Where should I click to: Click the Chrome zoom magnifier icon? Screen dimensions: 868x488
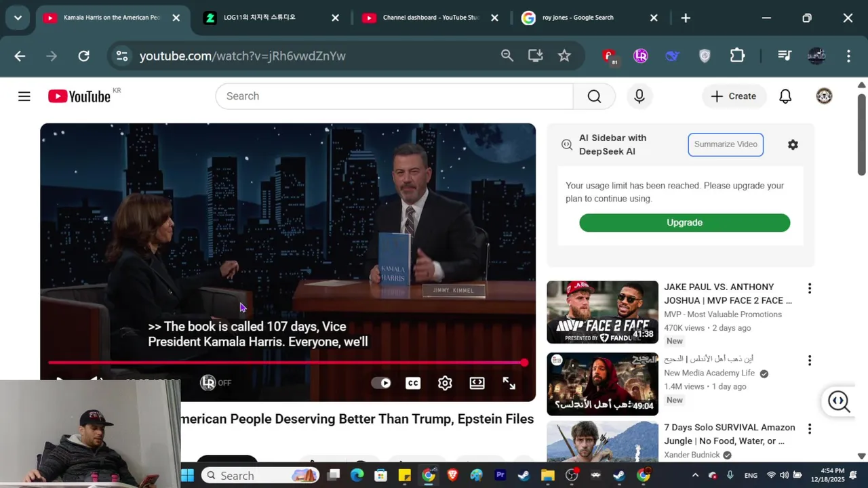coord(507,56)
